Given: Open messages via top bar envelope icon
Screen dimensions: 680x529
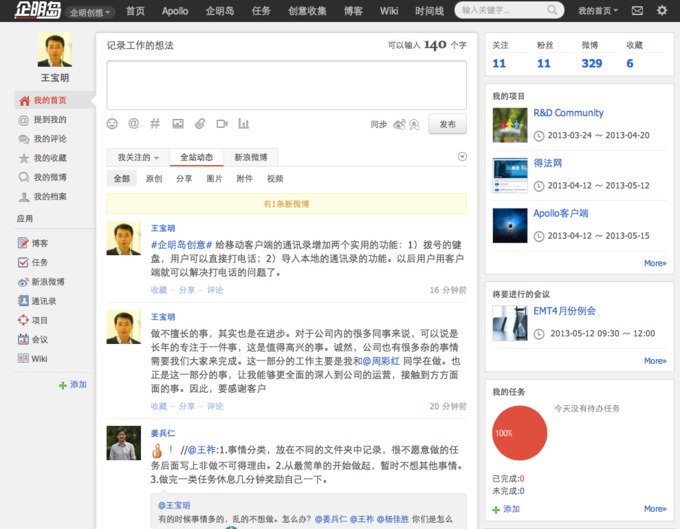Looking at the screenshot, I should click(x=638, y=10).
